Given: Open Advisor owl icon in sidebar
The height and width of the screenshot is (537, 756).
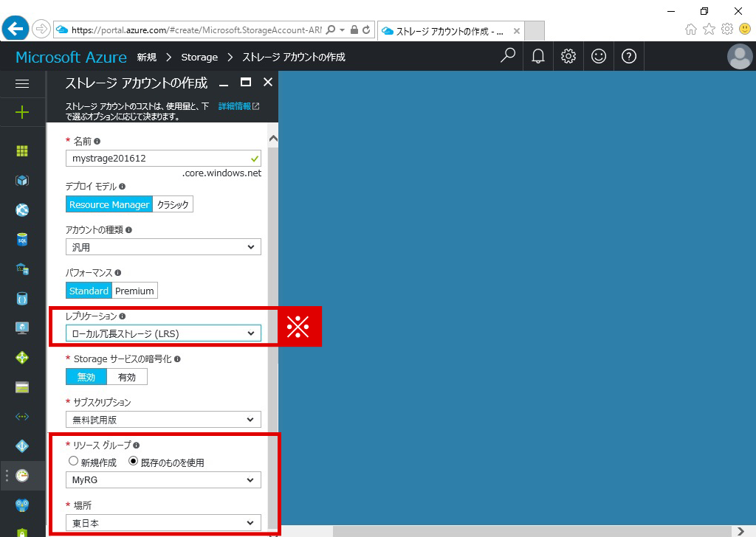Looking at the screenshot, I should coord(22,505).
